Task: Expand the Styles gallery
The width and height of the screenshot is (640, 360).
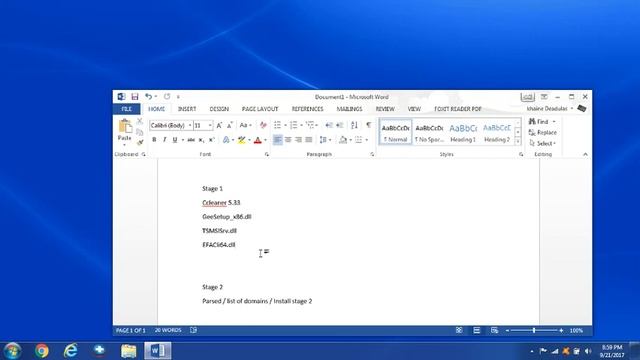Action: pos(518,142)
